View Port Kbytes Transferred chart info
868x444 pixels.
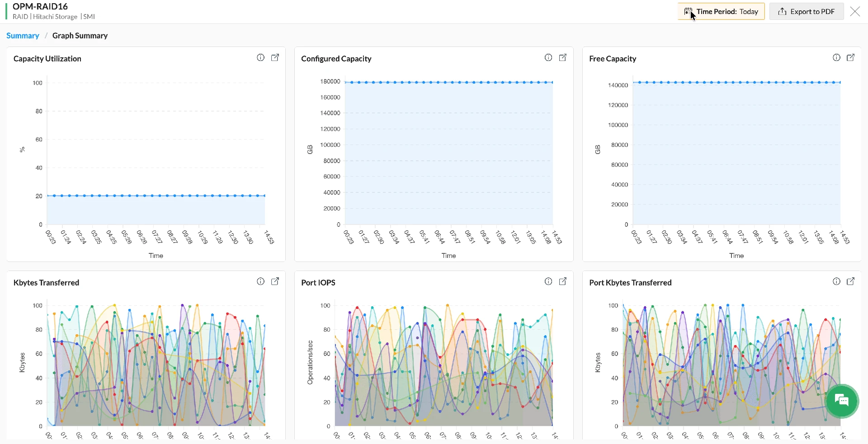pyautogui.click(x=836, y=281)
